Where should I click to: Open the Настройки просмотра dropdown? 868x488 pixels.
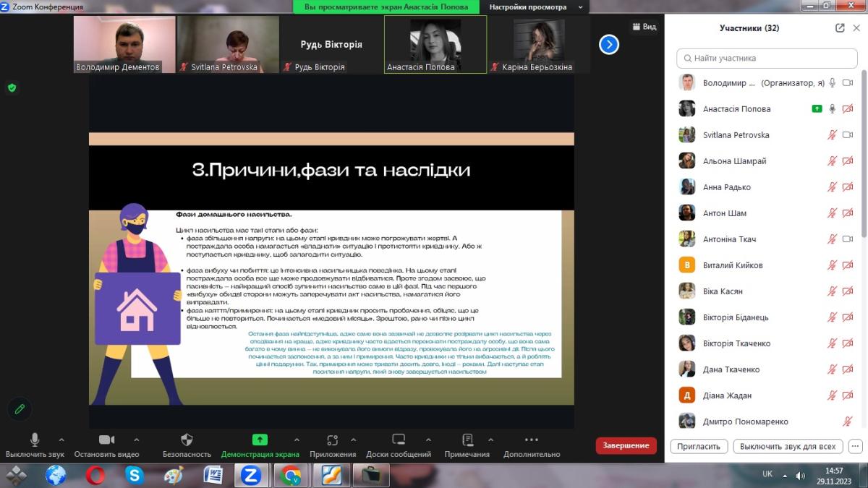pyautogui.click(x=535, y=7)
